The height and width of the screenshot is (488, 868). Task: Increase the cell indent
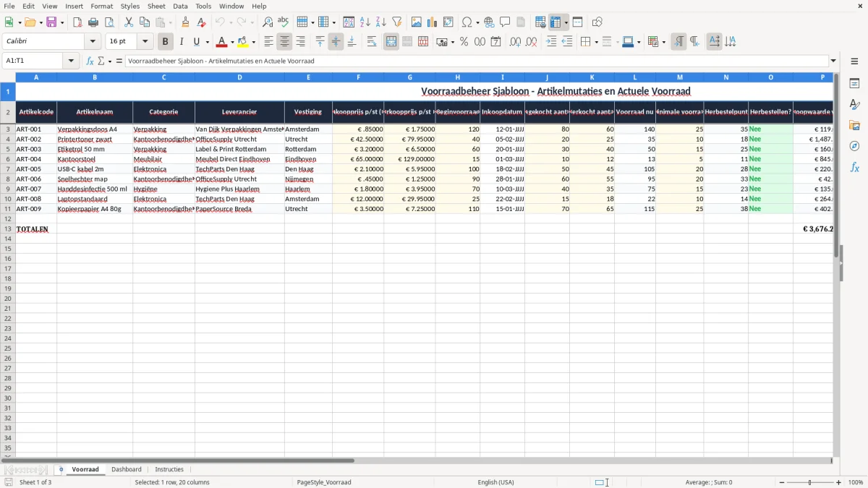551,42
